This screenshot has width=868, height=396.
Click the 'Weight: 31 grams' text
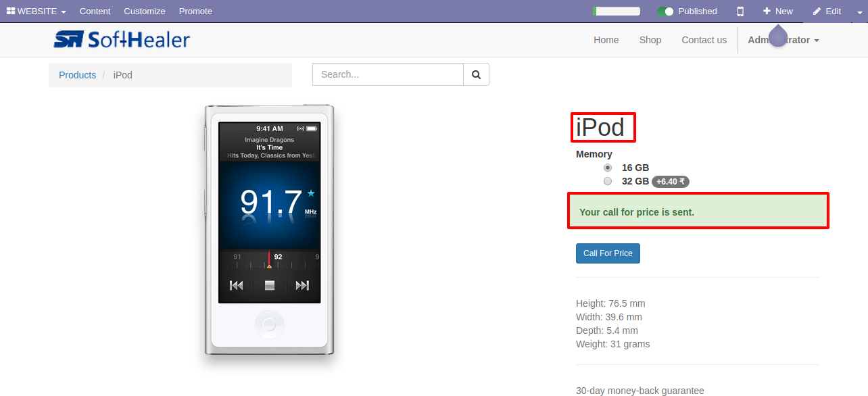(613, 344)
